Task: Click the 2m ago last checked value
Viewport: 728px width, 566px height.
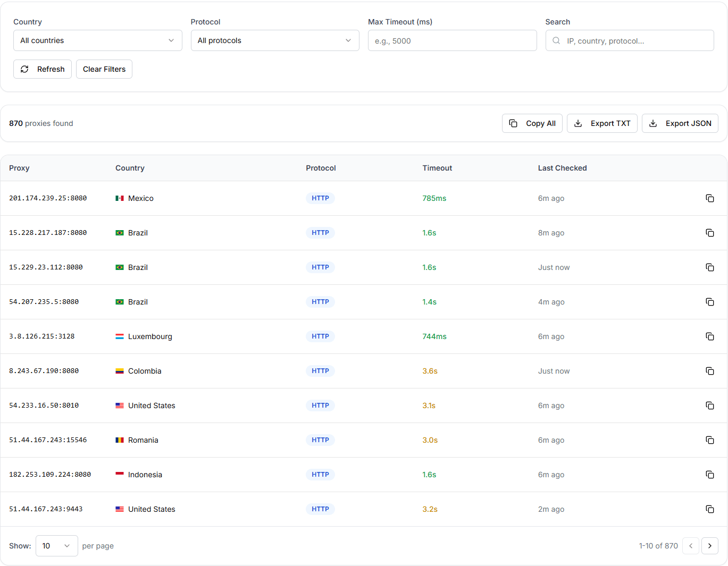Action: (551, 509)
